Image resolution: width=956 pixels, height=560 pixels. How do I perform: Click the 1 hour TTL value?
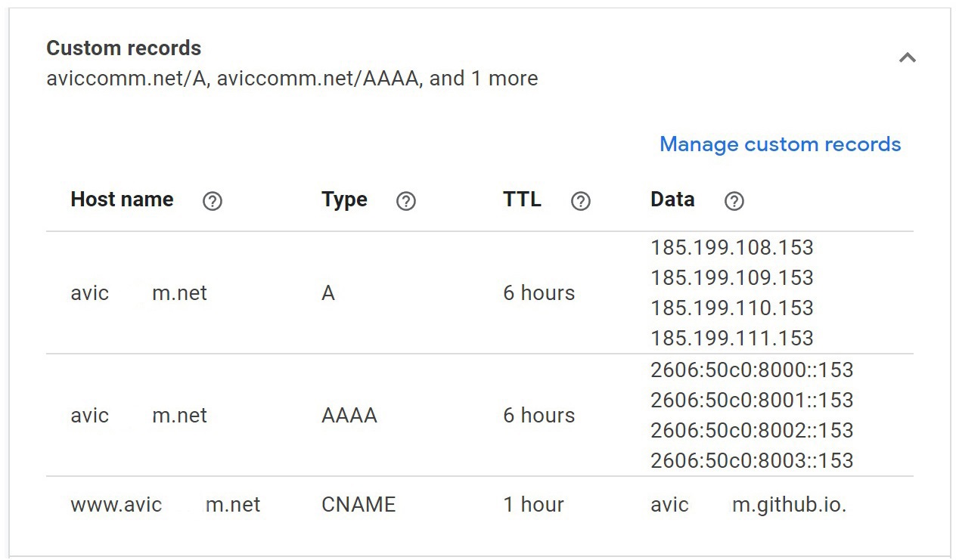click(x=533, y=505)
